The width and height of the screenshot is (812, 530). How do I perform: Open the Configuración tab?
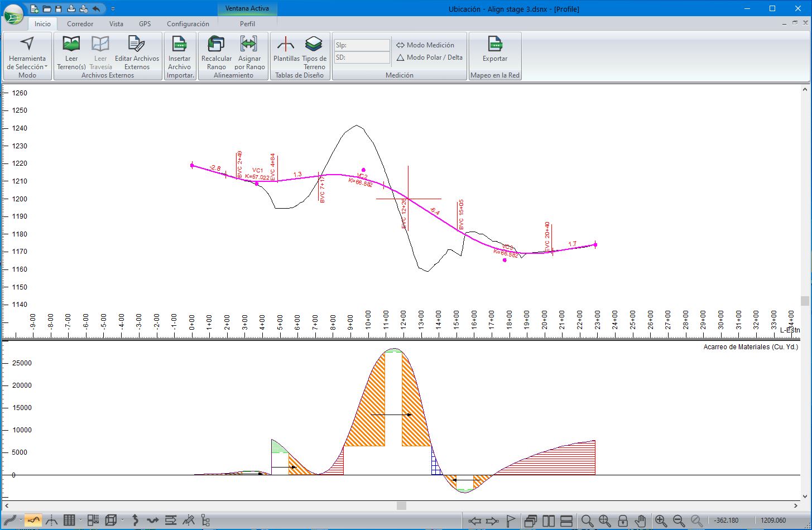tap(188, 24)
